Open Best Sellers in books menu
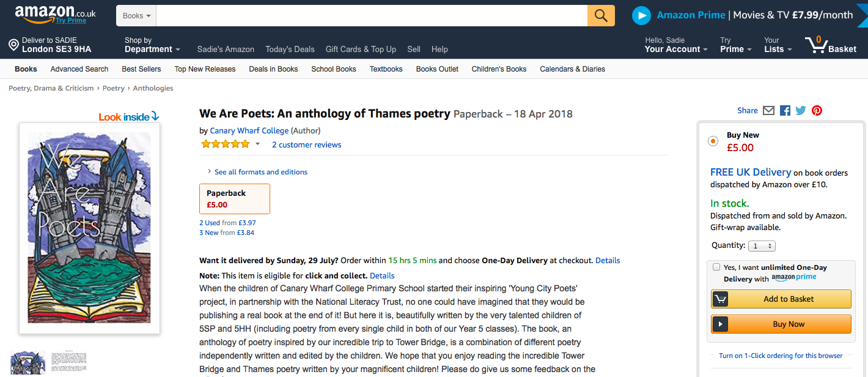The image size is (868, 377). (141, 69)
